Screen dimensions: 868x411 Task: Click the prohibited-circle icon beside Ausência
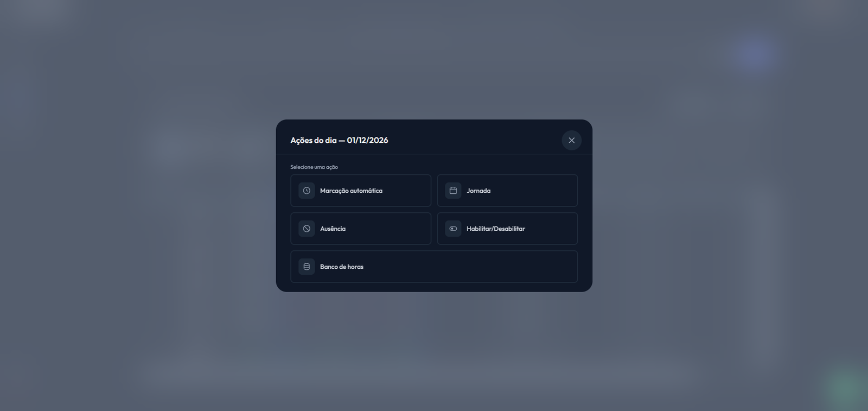pos(307,229)
